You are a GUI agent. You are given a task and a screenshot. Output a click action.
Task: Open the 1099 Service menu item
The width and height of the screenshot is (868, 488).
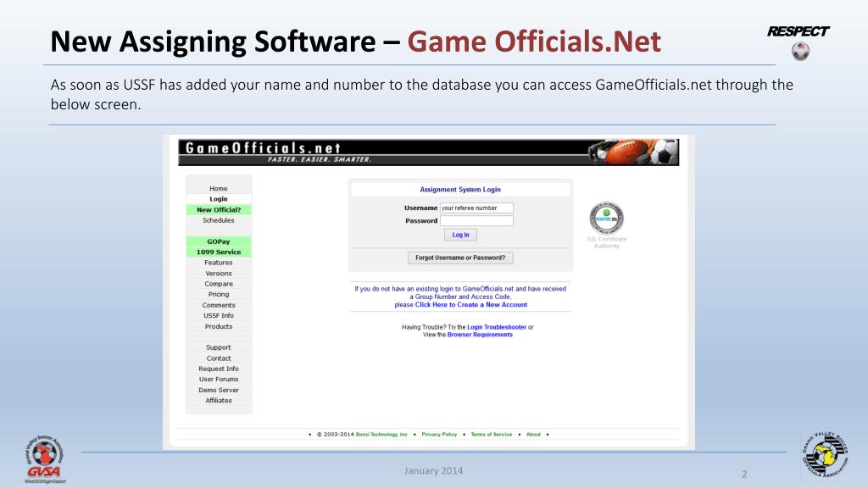pos(219,252)
